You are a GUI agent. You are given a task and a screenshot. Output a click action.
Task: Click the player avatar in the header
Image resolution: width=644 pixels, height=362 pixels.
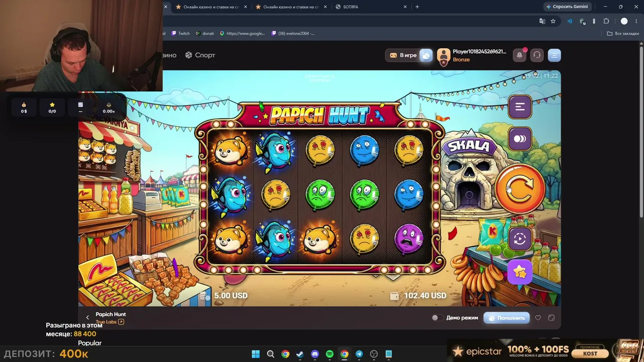click(x=443, y=55)
